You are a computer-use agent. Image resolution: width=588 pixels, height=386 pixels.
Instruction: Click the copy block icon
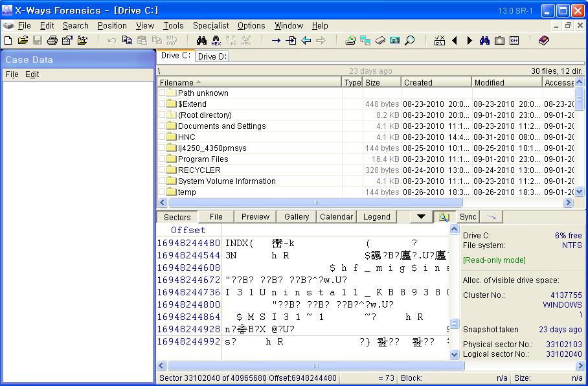click(127, 41)
